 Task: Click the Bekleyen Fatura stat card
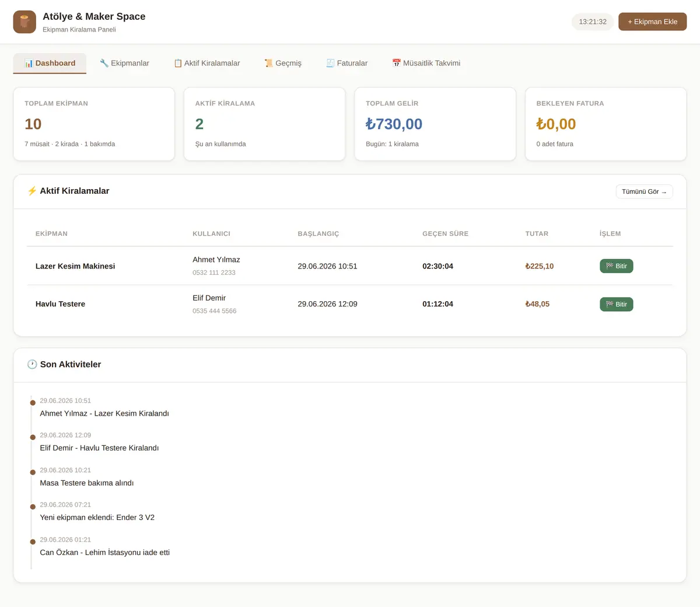coord(605,124)
